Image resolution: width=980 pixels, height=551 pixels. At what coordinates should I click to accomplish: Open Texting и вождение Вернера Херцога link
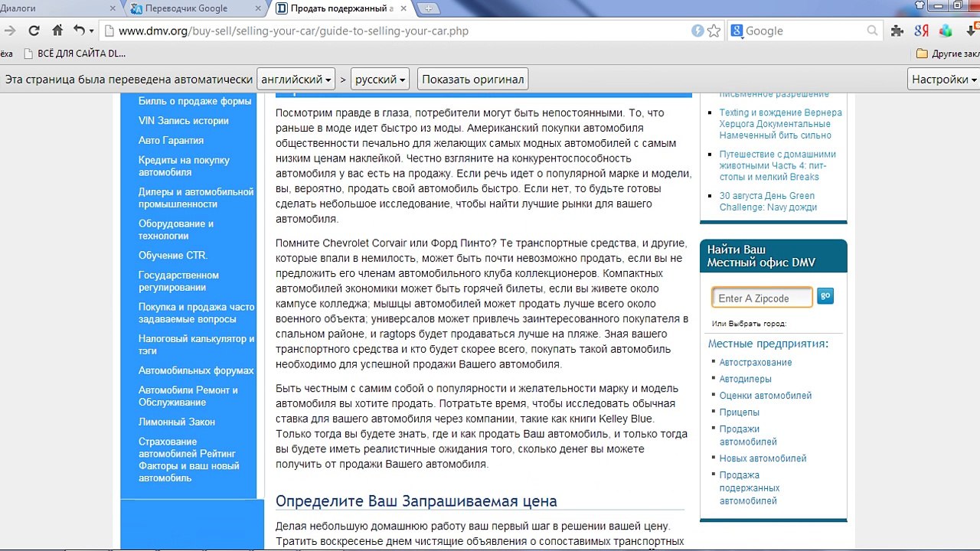click(780, 124)
